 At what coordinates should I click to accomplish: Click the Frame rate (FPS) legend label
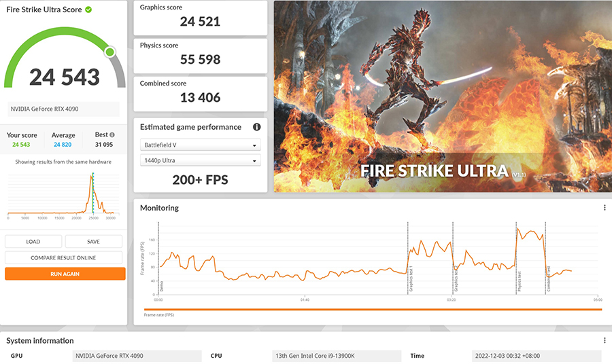[159, 315]
